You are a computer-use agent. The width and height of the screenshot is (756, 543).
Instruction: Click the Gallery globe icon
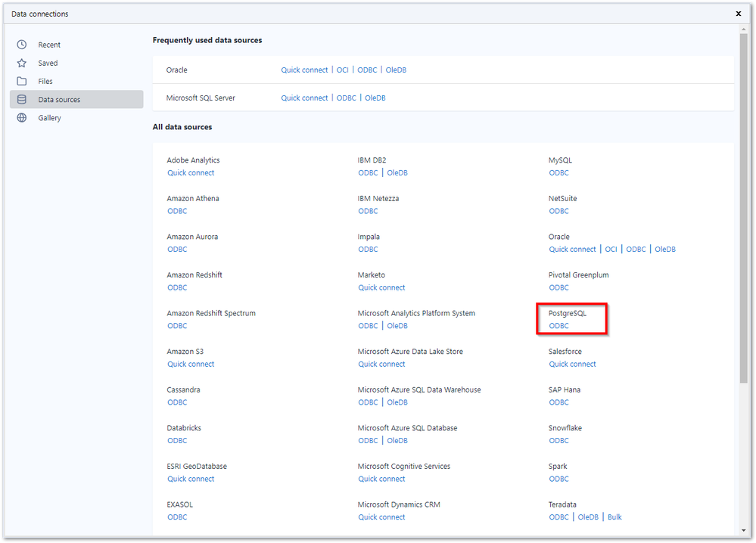(22, 118)
